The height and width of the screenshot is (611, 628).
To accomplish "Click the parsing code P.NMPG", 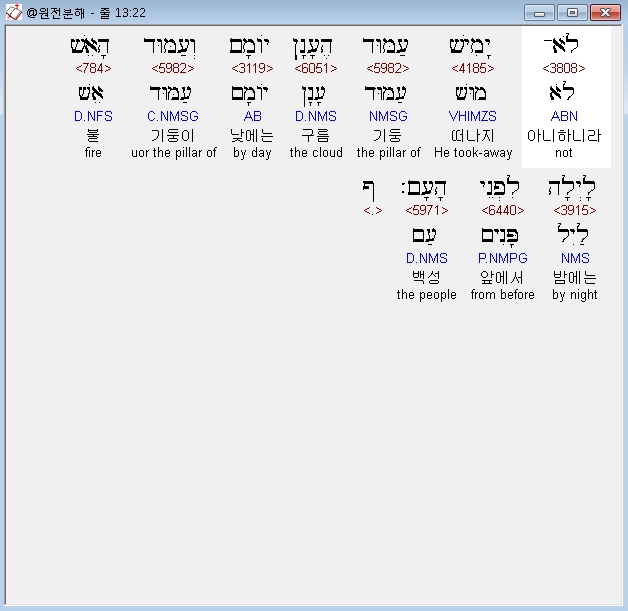I will pyautogui.click(x=503, y=258).
